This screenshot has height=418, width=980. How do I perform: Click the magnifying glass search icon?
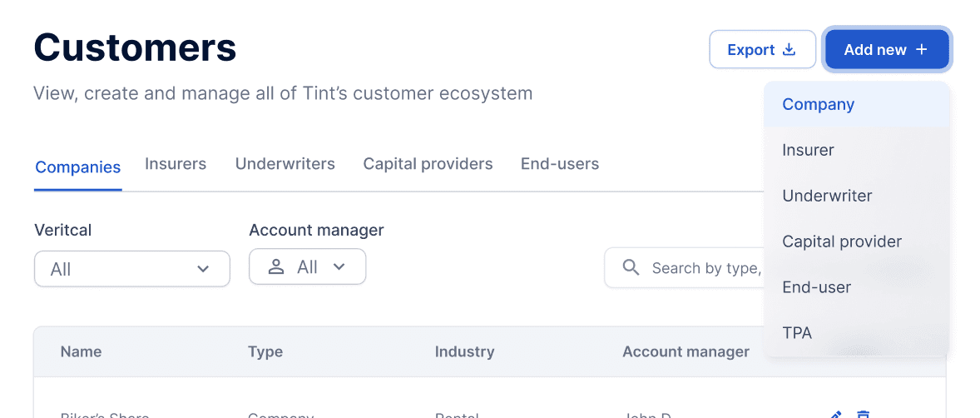[x=631, y=268]
